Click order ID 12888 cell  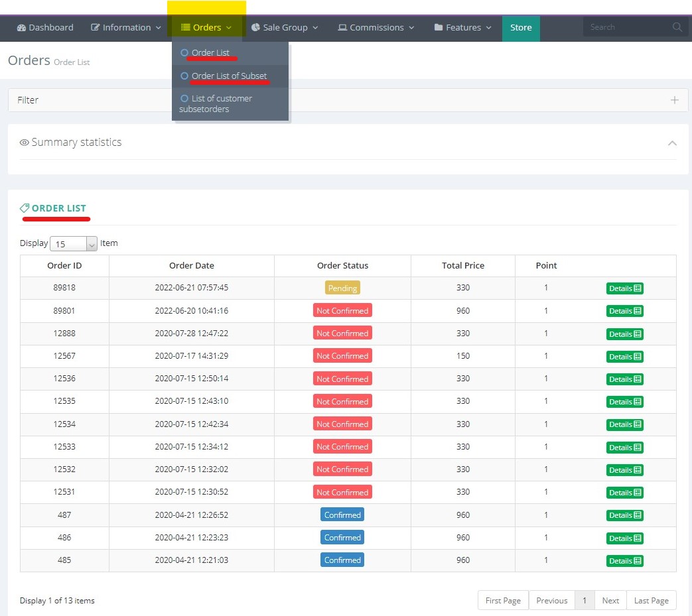pos(64,334)
